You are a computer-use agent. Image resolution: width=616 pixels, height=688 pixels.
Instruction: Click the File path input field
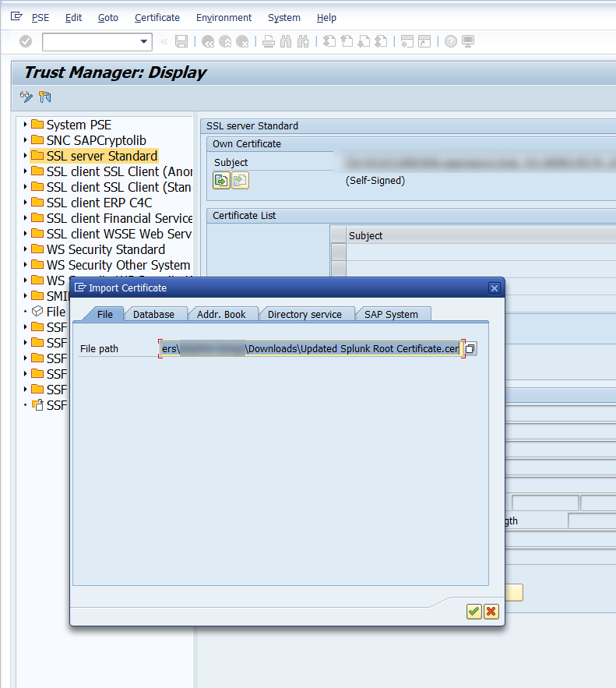pyautogui.click(x=310, y=348)
